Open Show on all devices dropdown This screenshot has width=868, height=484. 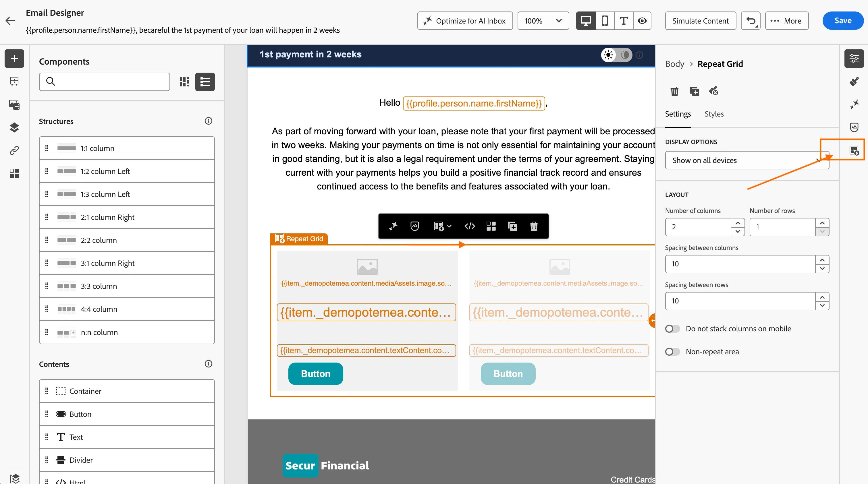747,160
